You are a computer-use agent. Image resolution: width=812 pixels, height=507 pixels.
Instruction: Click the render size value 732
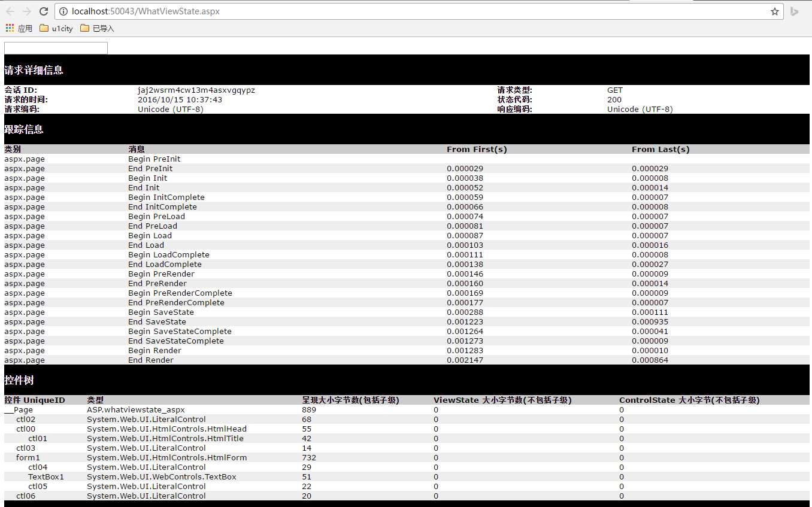click(x=309, y=457)
